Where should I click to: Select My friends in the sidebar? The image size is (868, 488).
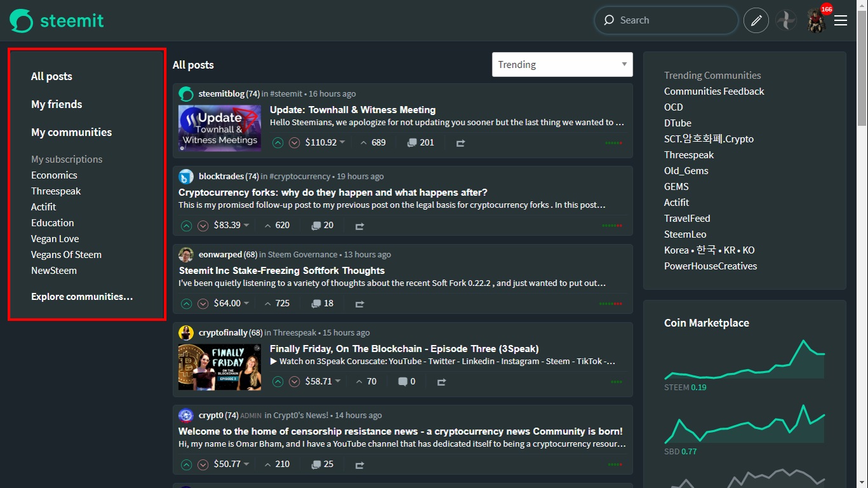(57, 104)
